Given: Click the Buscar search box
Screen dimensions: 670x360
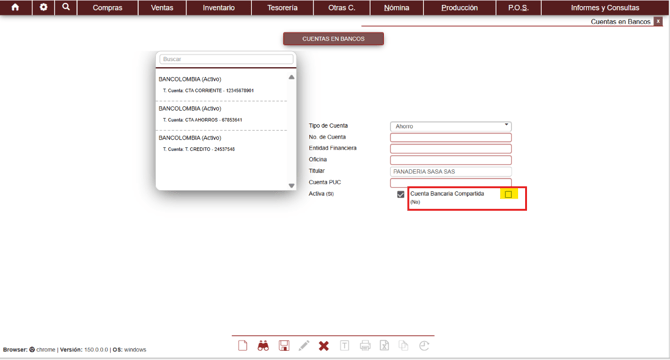Looking at the screenshot, I should coord(226,59).
